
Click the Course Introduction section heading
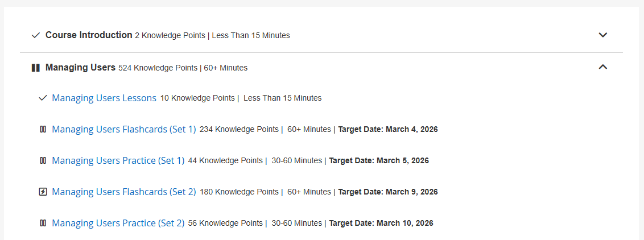[x=89, y=35]
